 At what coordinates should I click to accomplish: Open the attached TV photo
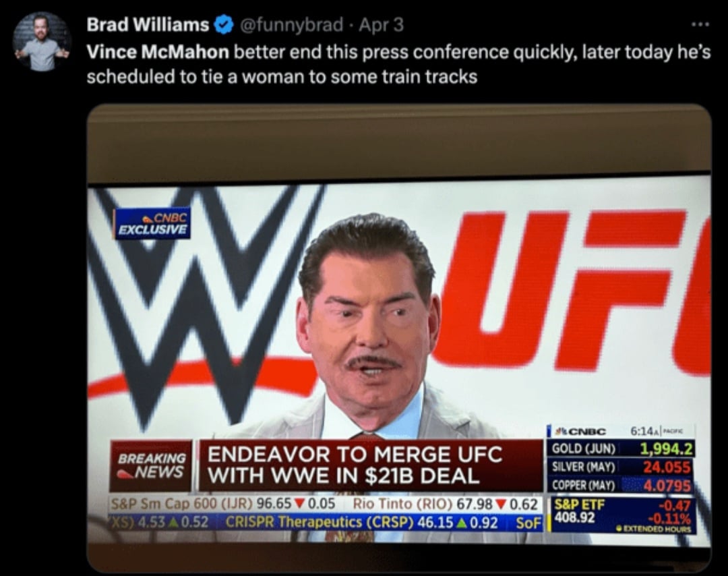(x=399, y=338)
